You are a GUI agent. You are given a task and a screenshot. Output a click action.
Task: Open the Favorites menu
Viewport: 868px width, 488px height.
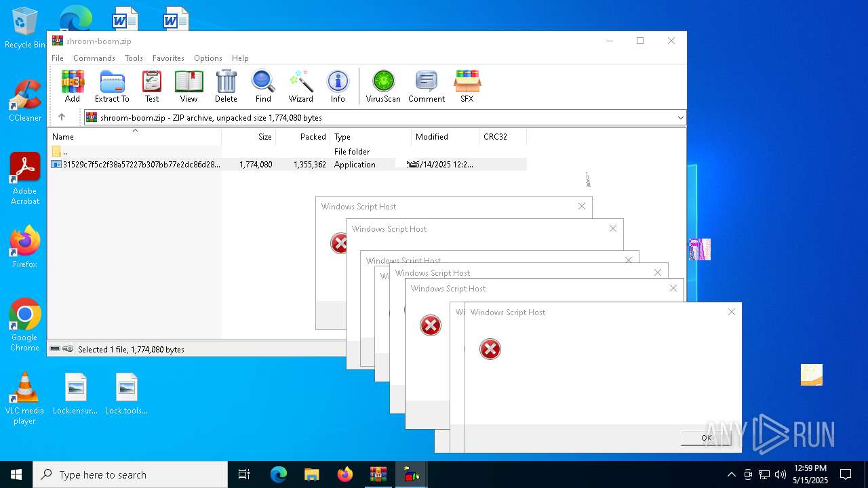click(x=168, y=58)
